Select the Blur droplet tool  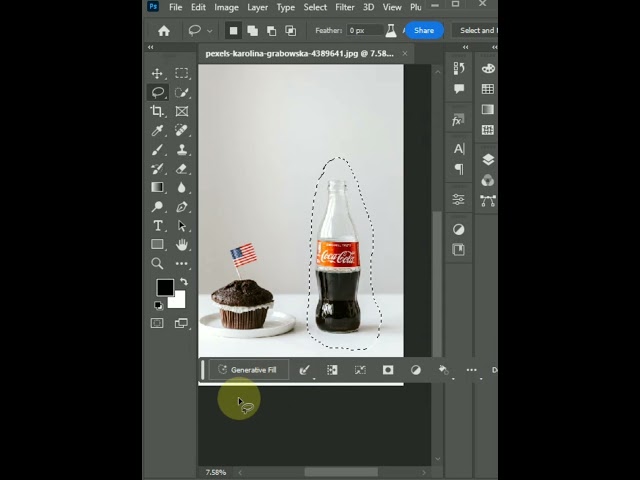pyautogui.click(x=182, y=187)
